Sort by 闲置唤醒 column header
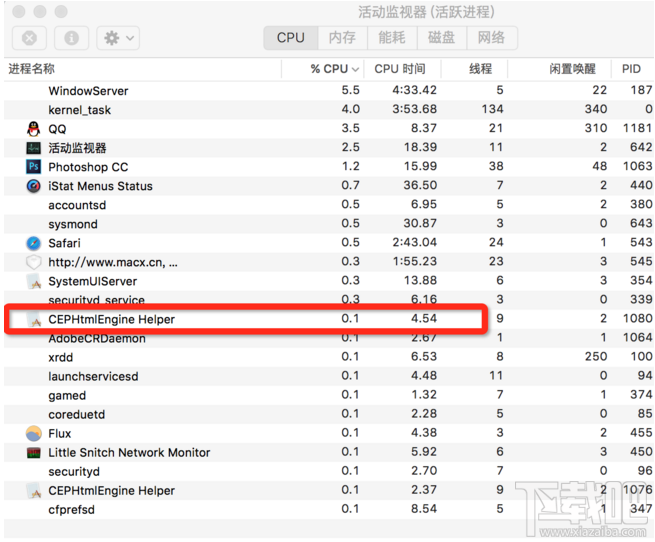The width and height of the screenshot is (655, 542). click(559, 69)
